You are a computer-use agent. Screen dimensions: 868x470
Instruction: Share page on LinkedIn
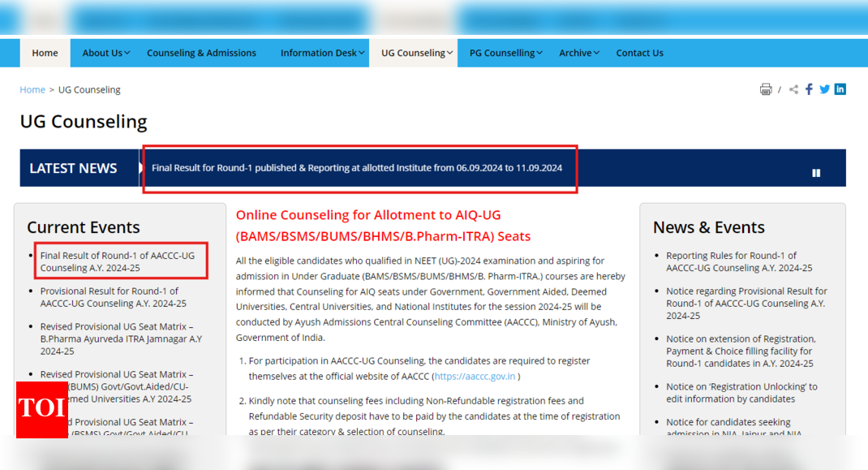[840, 89]
